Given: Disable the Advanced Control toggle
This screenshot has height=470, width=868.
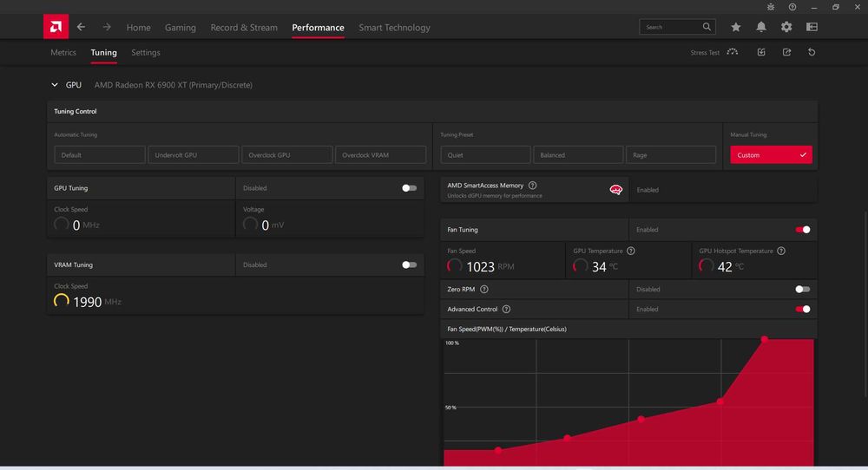Looking at the screenshot, I should 803,309.
